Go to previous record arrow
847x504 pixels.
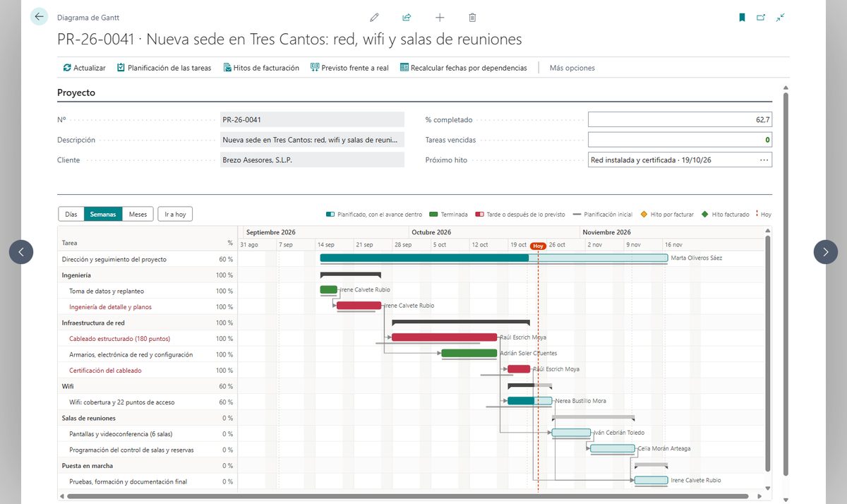[x=21, y=252]
